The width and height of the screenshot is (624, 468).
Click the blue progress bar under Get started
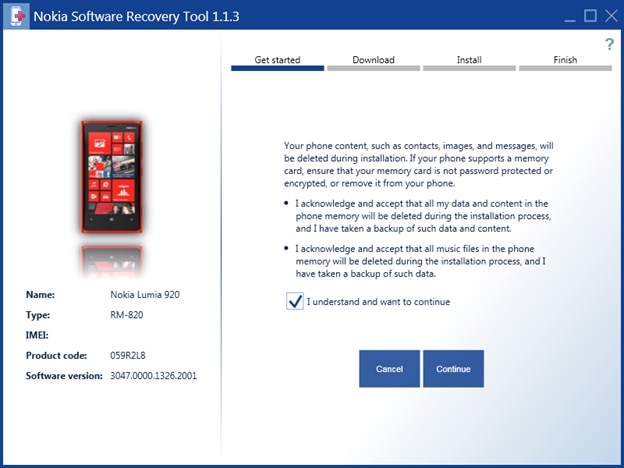[277, 69]
